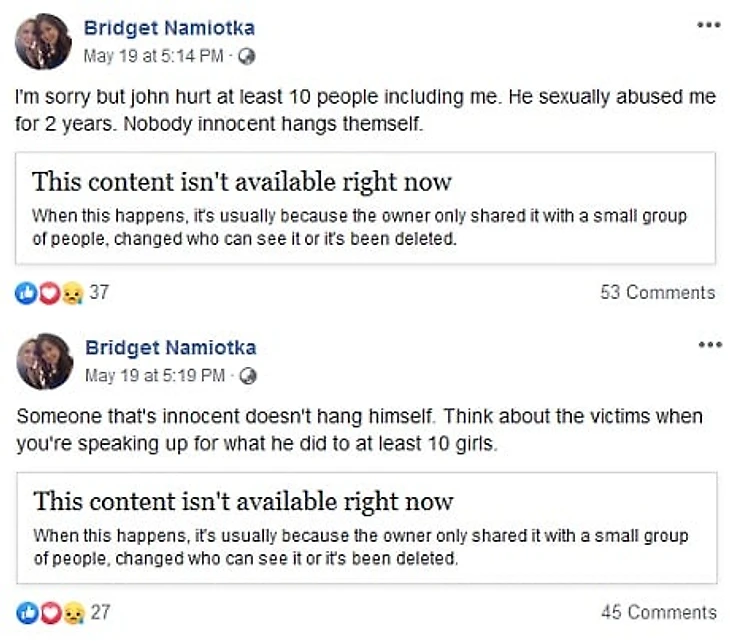Click the public globe icon beside 5:19 PM
730x641 pixels.
(249, 377)
